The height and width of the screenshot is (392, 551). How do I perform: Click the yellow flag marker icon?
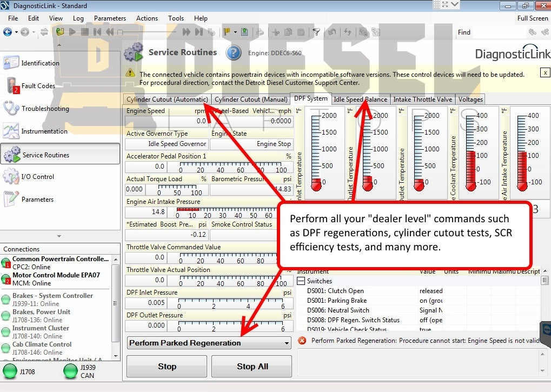[227, 32]
